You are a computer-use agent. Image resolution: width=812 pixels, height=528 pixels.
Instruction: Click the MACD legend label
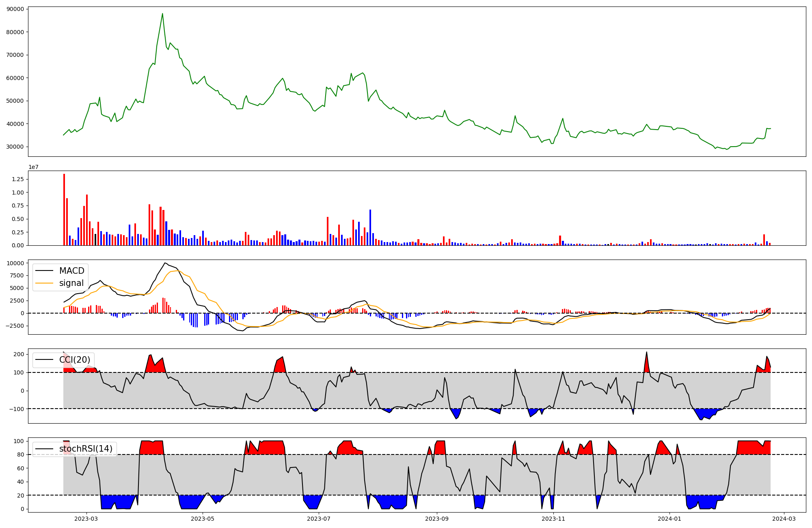click(71, 271)
